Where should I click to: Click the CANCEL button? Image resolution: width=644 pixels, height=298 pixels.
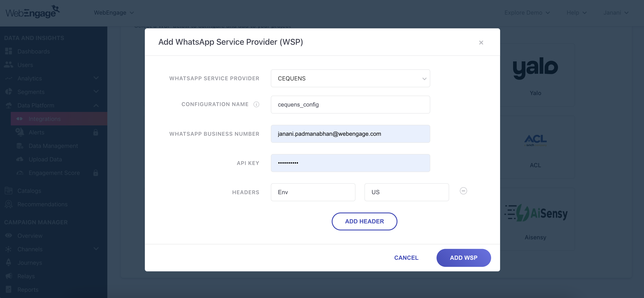(406, 258)
